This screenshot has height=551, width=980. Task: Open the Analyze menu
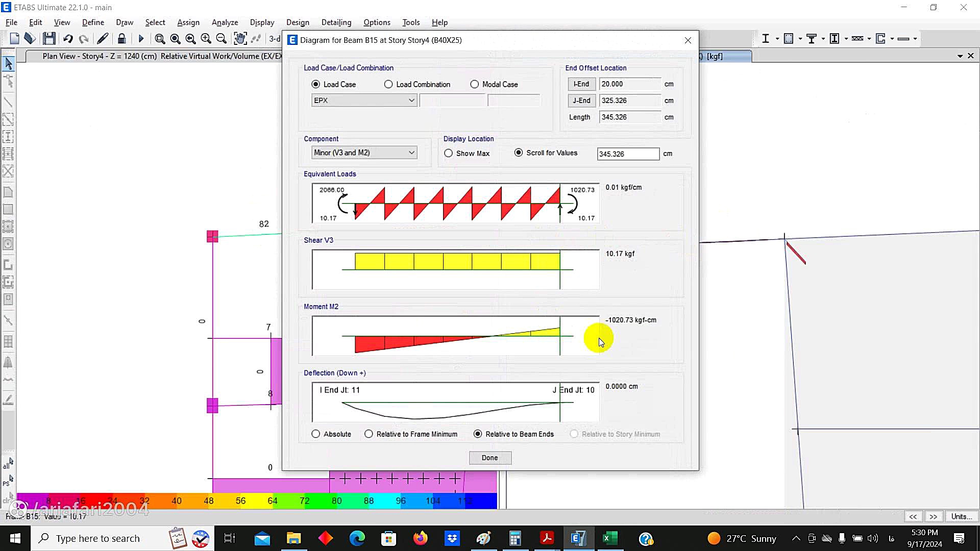click(x=225, y=22)
